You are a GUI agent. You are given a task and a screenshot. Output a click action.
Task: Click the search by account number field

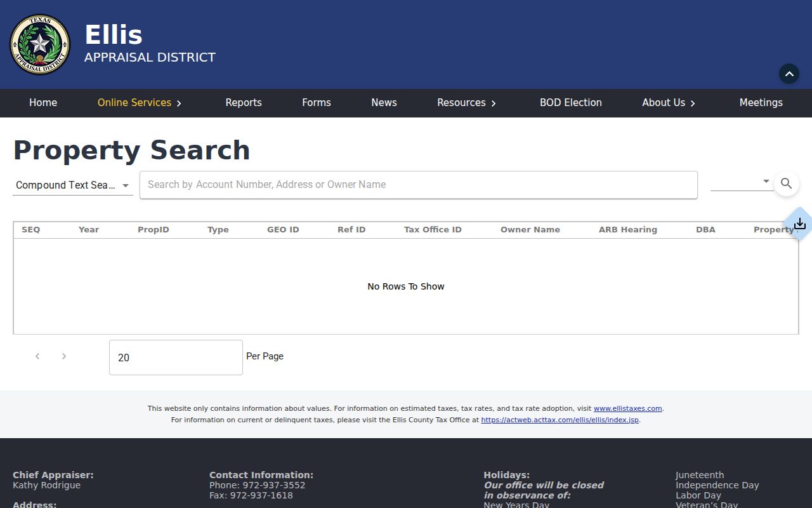[419, 185]
